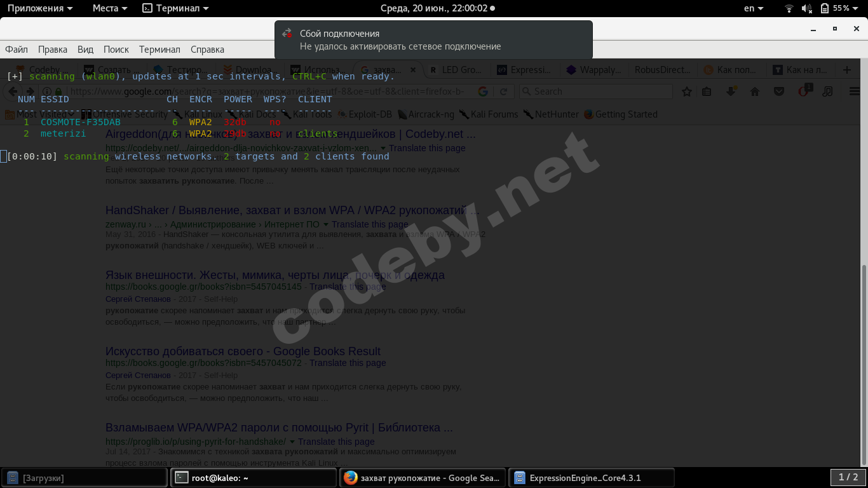The height and width of the screenshot is (488, 868).
Task: Open a new Firefox tab with plus button
Action: (x=846, y=70)
